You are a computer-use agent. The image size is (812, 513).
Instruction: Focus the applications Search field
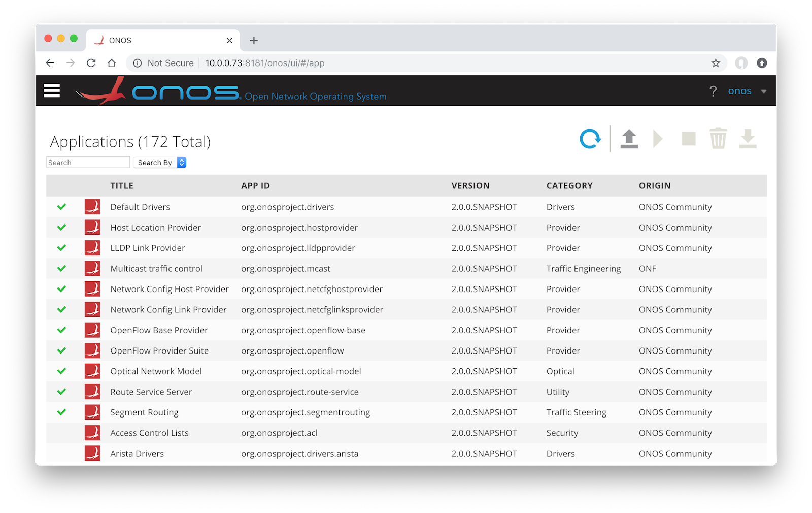coord(88,163)
